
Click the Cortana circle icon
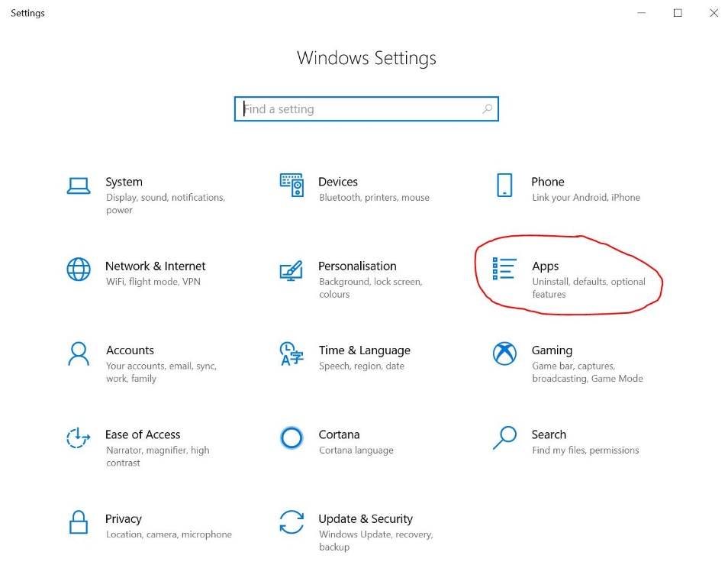tap(292, 437)
